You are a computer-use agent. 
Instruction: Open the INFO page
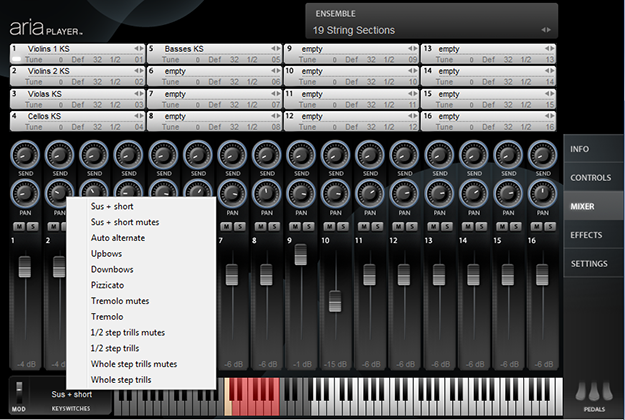point(593,149)
